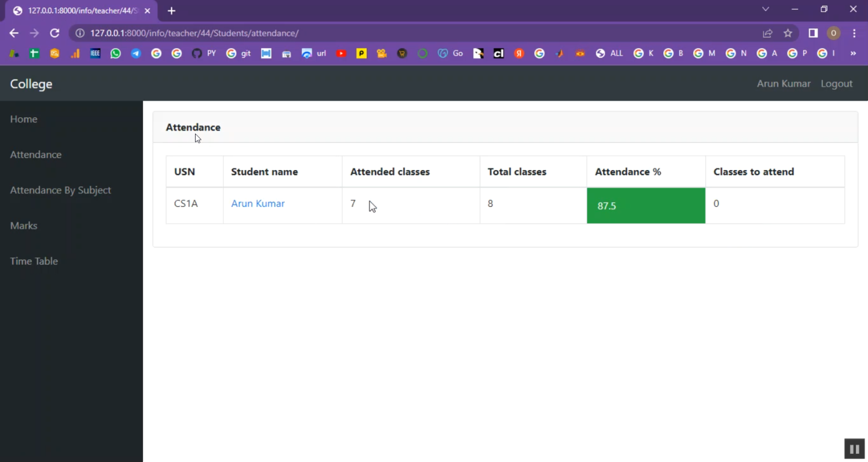Pause recording with bottom-right pause button
Screen dimensions: 868x462
tap(854, 449)
